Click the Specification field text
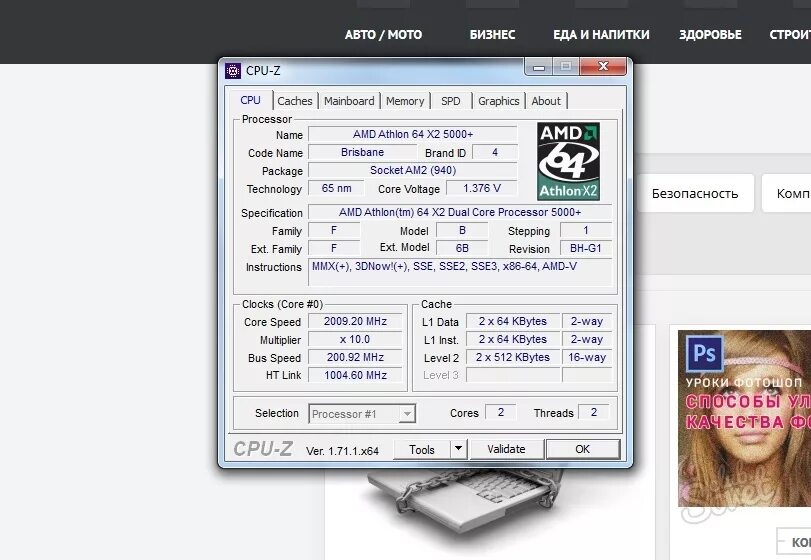 460,213
